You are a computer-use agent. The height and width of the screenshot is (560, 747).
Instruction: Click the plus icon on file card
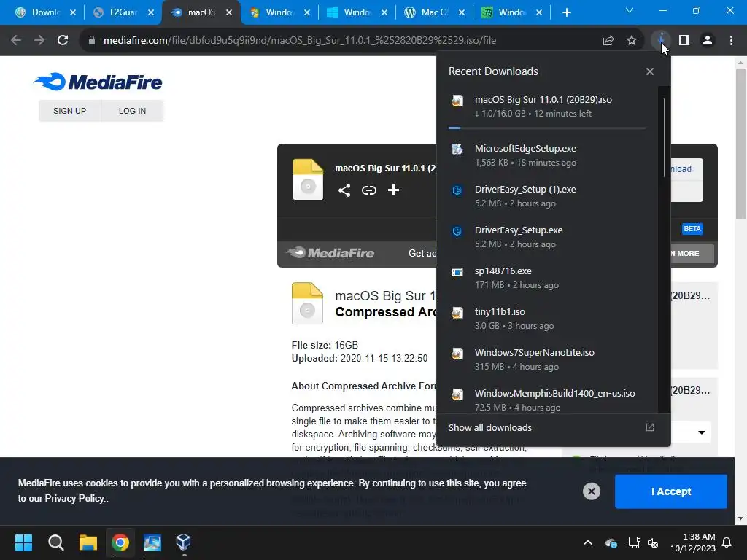point(393,190)
